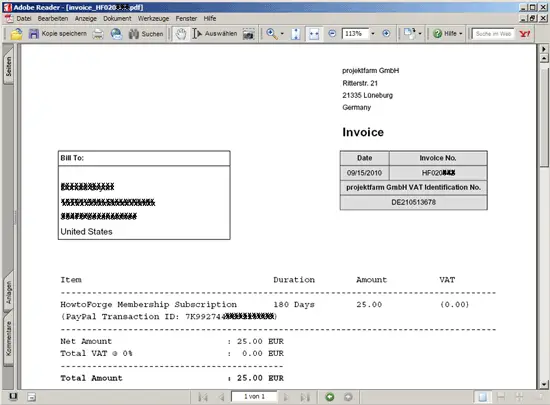Screen dimensions: 550x405
Task: Toggle the Seiten side panel tab
Action: point(8,65)
